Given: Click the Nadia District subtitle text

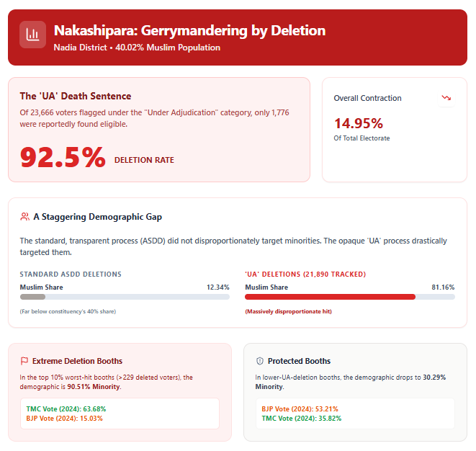Looking at the screenshot, I should [137, 48].
